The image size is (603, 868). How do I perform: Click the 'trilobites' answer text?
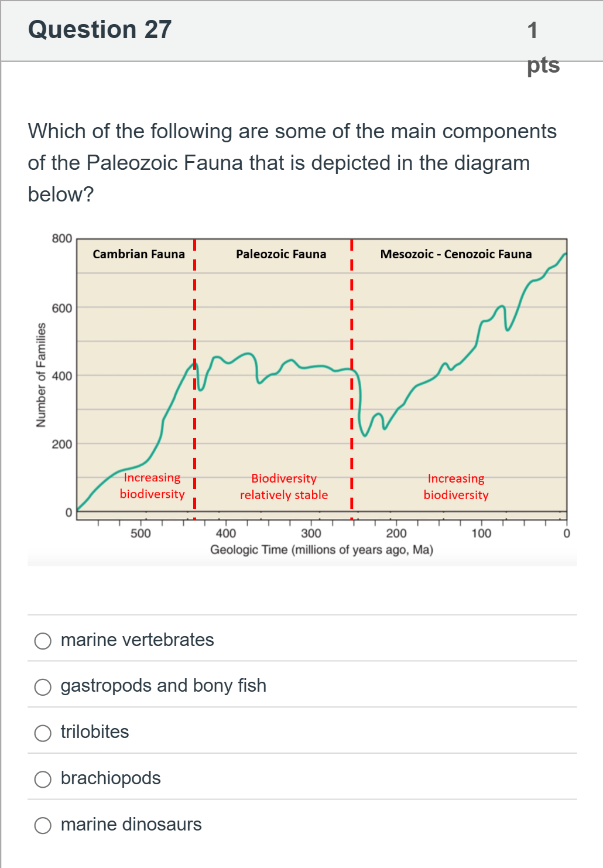pyautogui.click(x=95, y=732)
